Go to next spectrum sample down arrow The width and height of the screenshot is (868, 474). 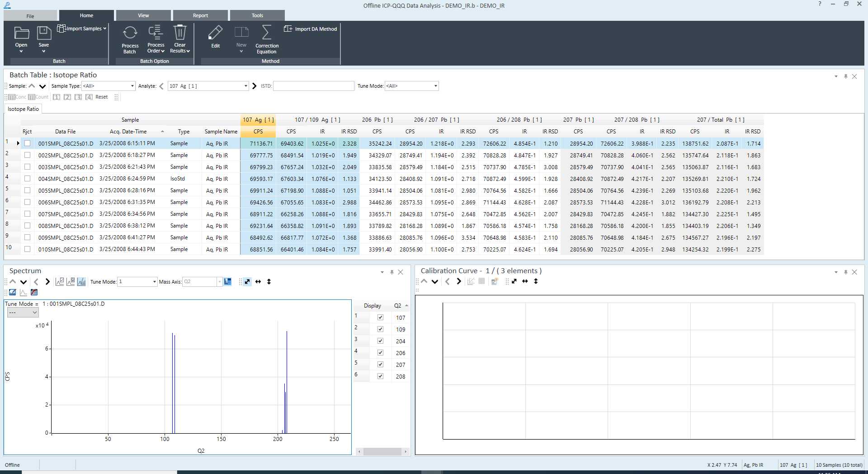click(24, 282)
